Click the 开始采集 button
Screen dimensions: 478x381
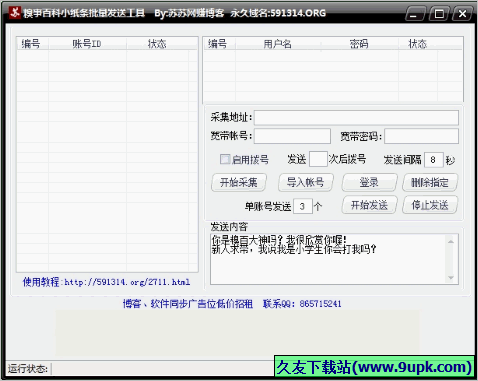point(239,182)
